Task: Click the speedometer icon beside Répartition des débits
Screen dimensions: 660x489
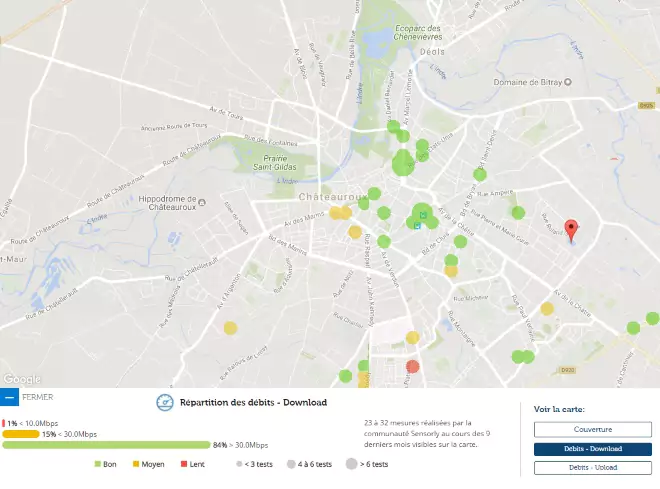Action: click(x=165, y=402)
